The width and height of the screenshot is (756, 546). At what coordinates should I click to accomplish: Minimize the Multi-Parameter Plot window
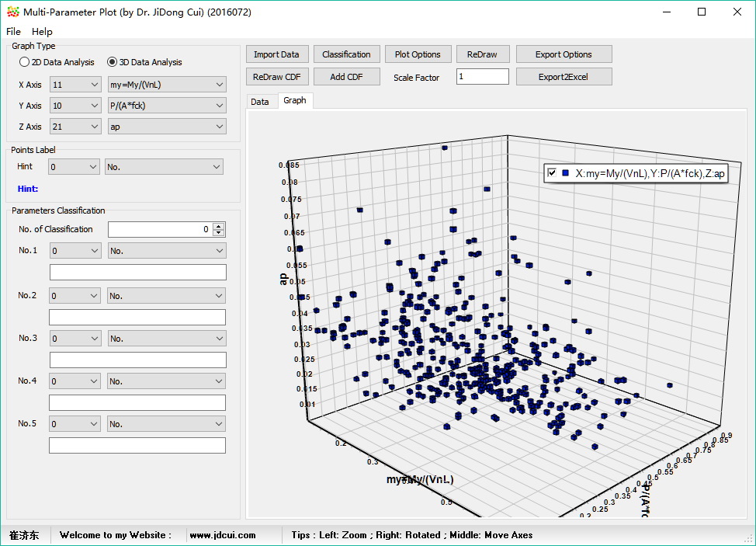(667, 12)
